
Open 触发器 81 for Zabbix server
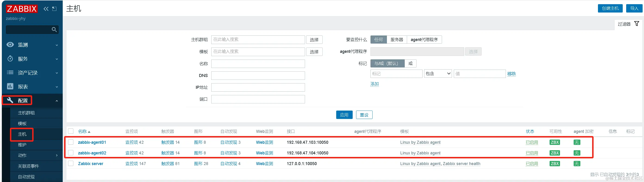tap(168, 163)
